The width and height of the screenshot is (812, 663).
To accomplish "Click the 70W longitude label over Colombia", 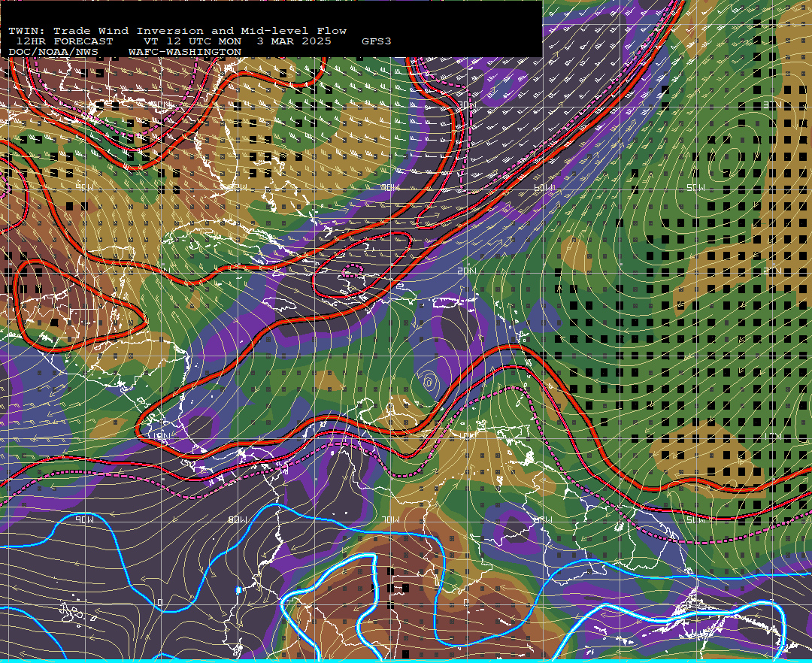I will (x=391, y=519).
